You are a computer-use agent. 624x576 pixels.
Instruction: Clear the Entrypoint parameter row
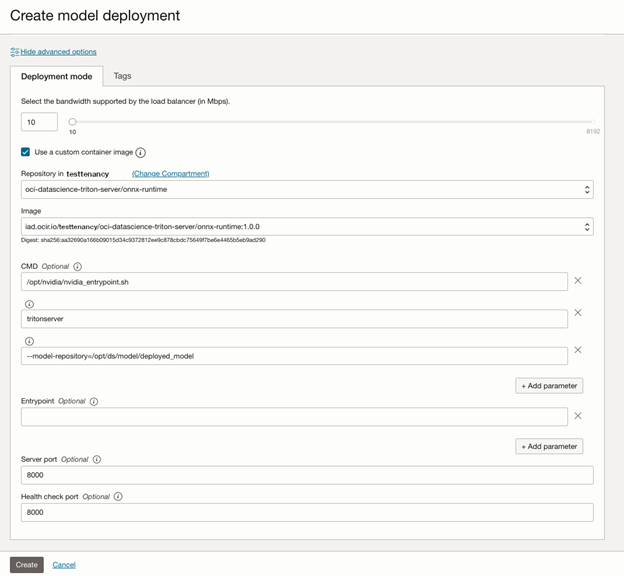(x=578, y=416)
